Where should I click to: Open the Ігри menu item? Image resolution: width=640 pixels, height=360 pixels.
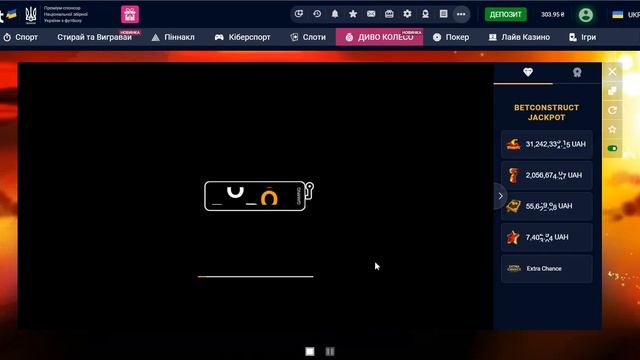pyautogui.click(x=582, y=37)
